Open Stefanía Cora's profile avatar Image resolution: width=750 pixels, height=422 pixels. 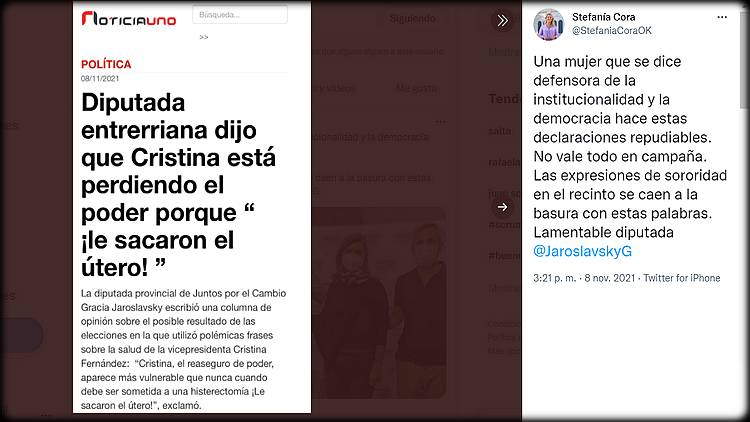click(549, 24)
